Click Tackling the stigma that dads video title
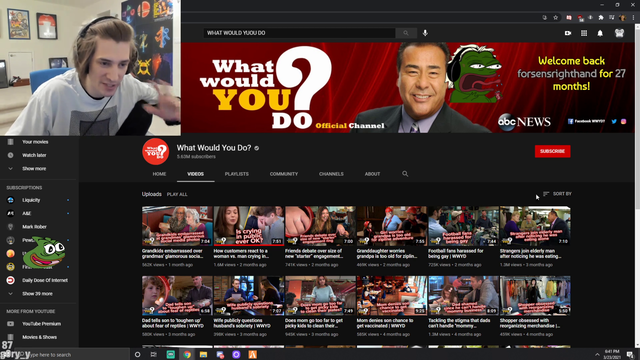The height and width of the screenshot is (360, 640). (x=459, y=323)
